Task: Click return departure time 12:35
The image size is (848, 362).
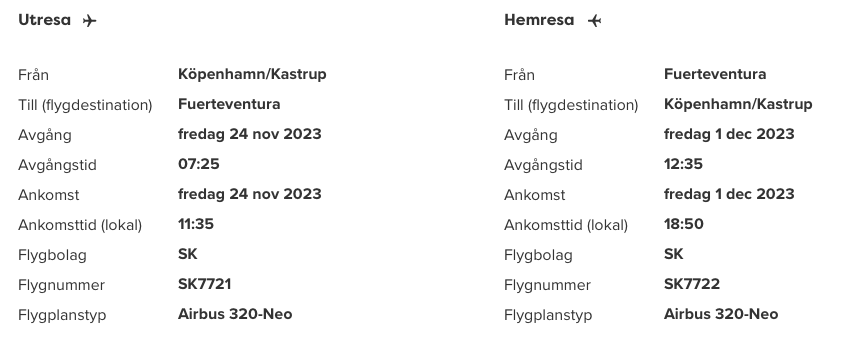Action: click(x=683, y=164)
